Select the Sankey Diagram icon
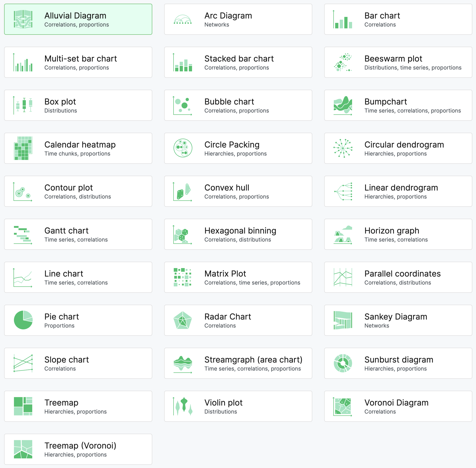The image size is (476, 468). click(343, 320)
